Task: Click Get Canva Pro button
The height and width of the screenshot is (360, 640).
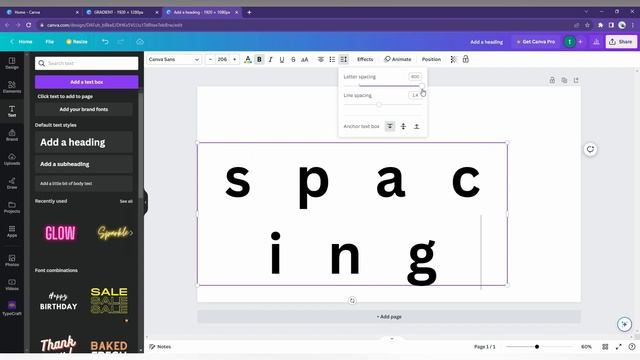Action: point(536,42)
